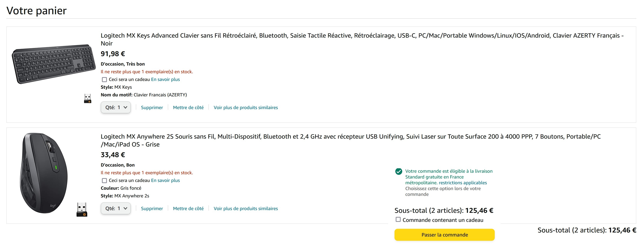This screenshot has width=644, height=245.
Task: Open quantity dropdown for the MX Keys keyboard
Action: 116,107
